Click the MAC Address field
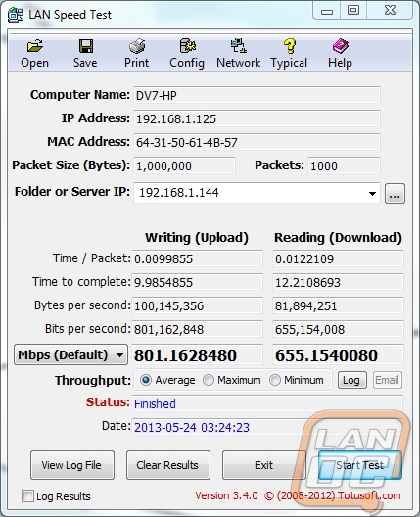The image size is (420, 517). coord(257,142)
